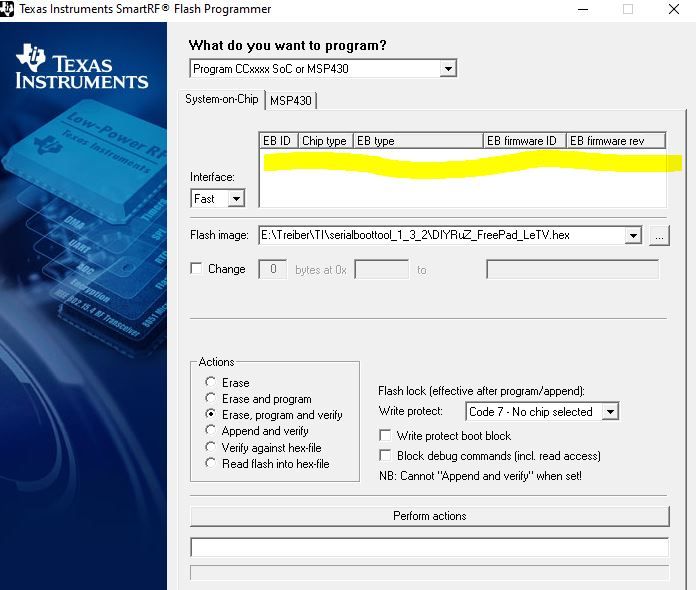
Task: Click the Chip type column header
Action: coord(325,141)
